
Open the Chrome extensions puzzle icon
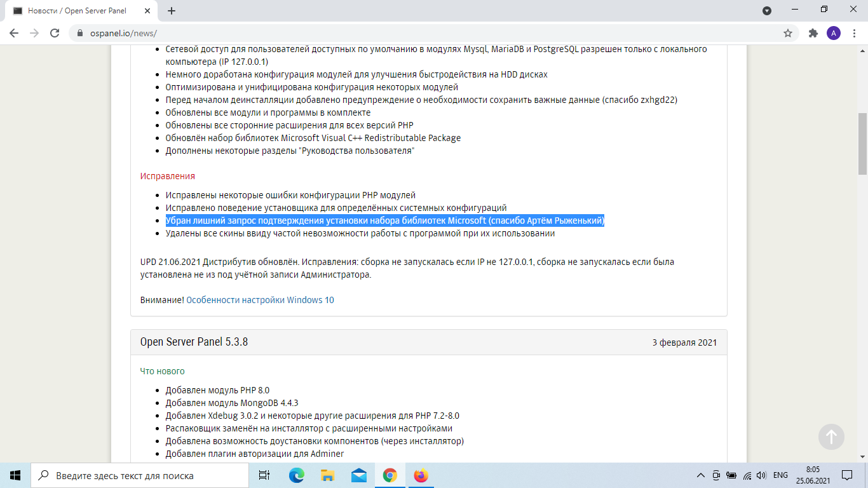[813, 33]
